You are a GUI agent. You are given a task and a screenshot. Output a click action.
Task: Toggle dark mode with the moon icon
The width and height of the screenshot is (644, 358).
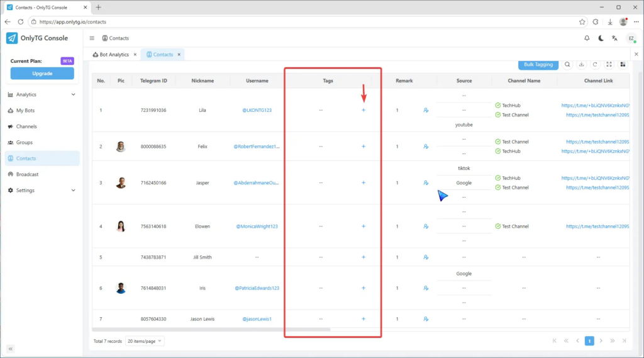[x=601, y=38]
